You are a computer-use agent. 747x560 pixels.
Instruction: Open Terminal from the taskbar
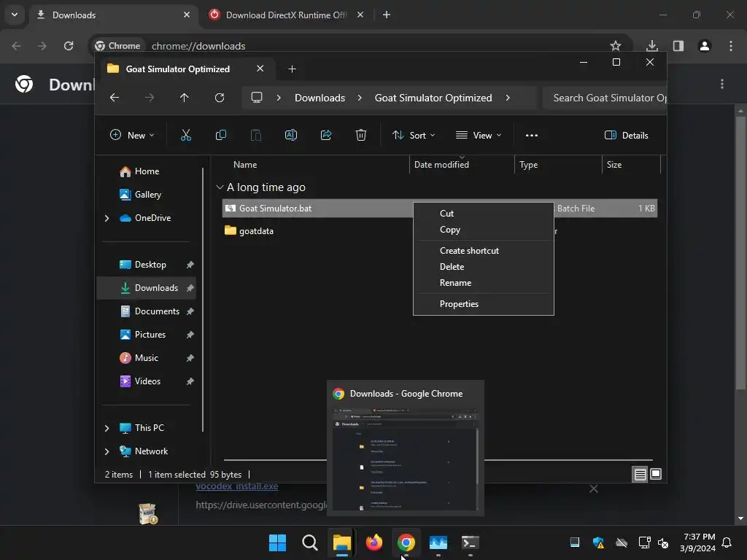point(471,542)
